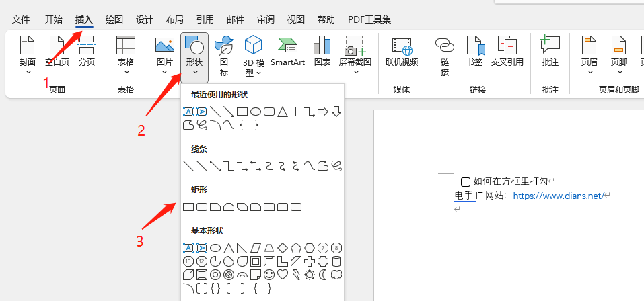Screen dimensions: 644x301
Task: Select the rounded rectangle under 矩形 section
Action: point(202,207)
